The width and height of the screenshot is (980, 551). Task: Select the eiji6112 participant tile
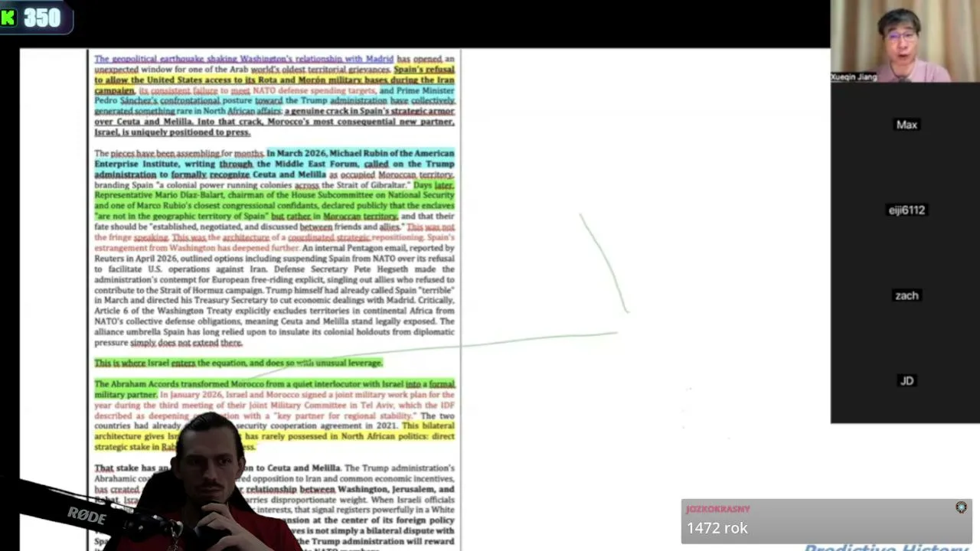coord(906,210)
